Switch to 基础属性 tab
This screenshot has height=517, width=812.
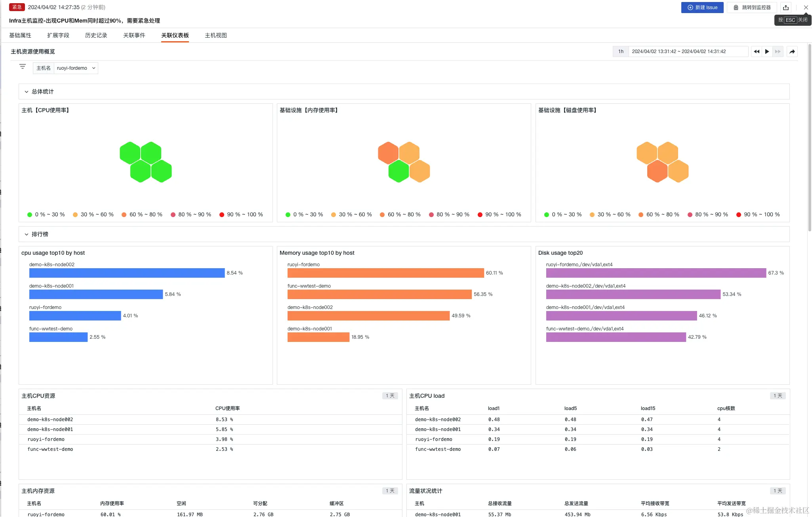point(20,35)
